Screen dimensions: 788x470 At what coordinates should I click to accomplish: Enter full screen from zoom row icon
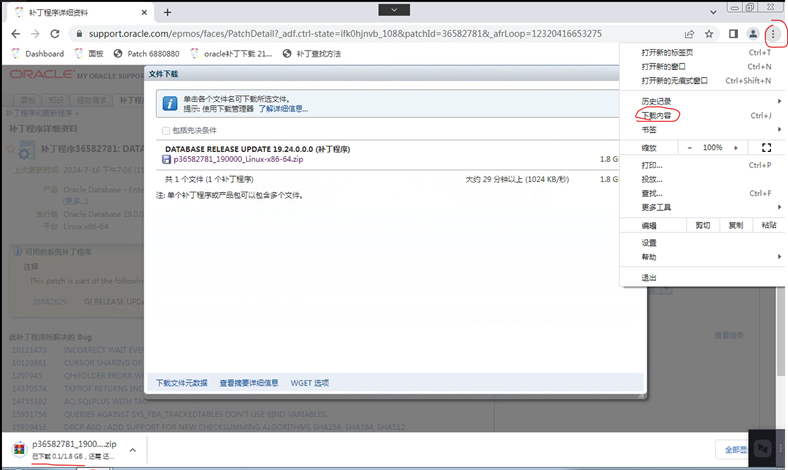(x=766, y=148)
